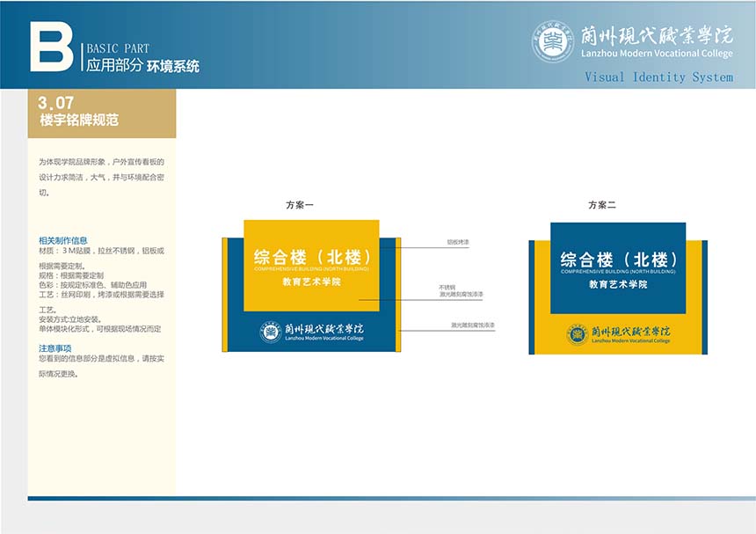Click the 楼宇铭牌规范 section title

79,121
